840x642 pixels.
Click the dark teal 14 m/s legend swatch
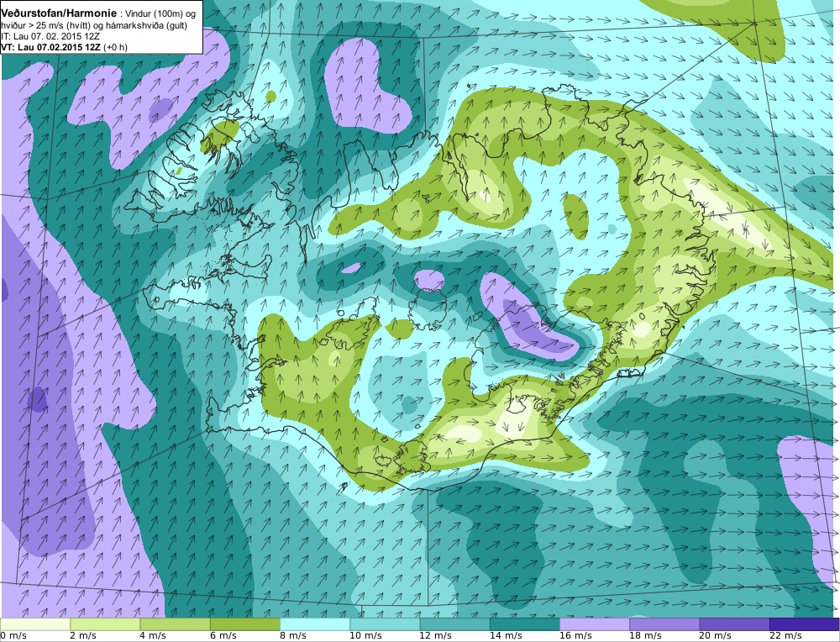click(x=524, y=624)
